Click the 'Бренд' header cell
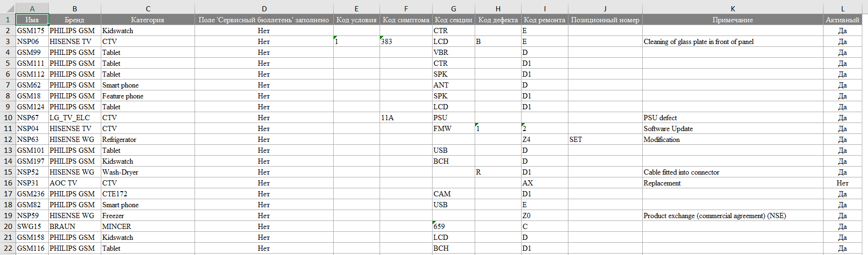Viewport: 868px width, 255px height. pyautogui.click(x=75, y=19)
